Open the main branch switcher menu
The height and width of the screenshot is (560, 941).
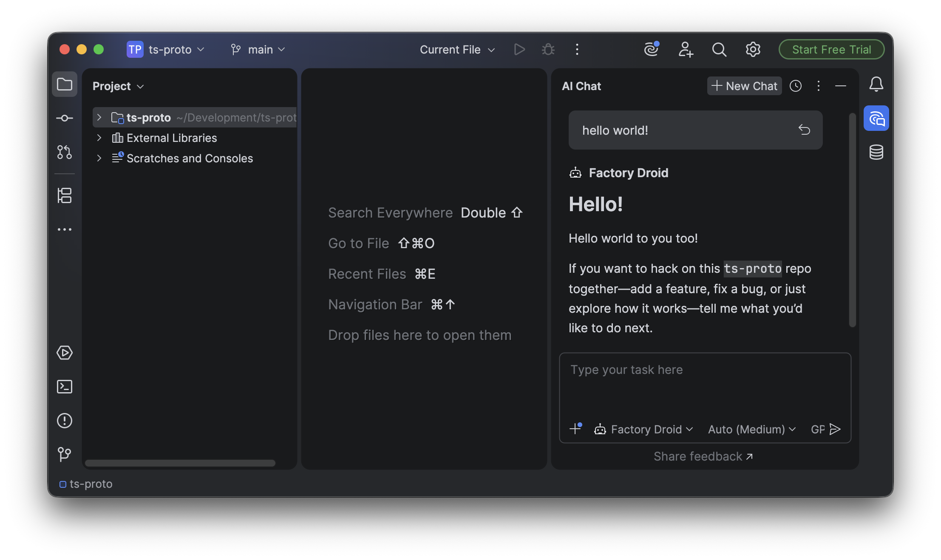pos(257,49)
